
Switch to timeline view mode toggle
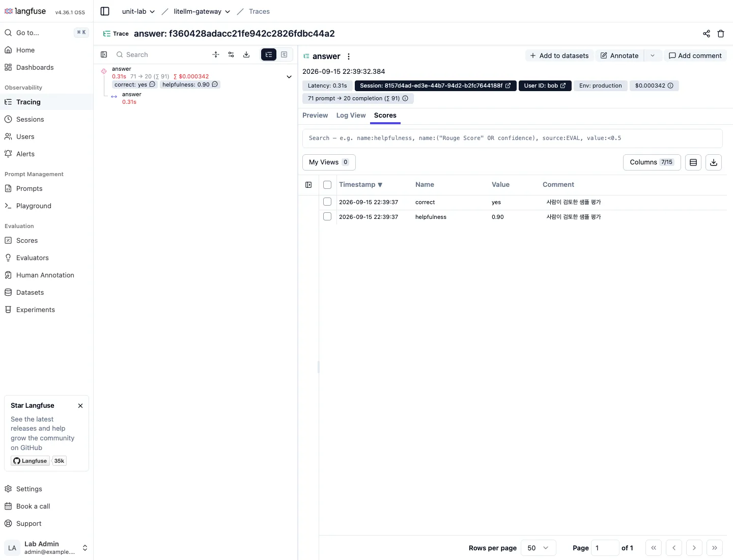point(284,54)
